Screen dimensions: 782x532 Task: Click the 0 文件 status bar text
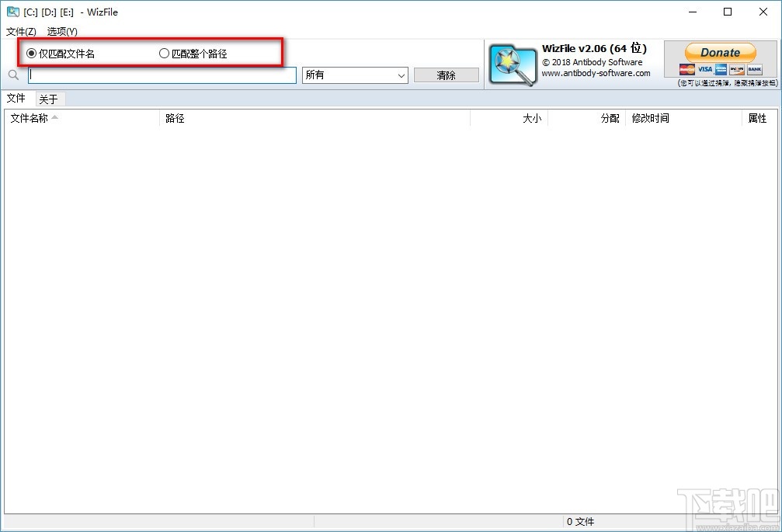tap(581, 522)
